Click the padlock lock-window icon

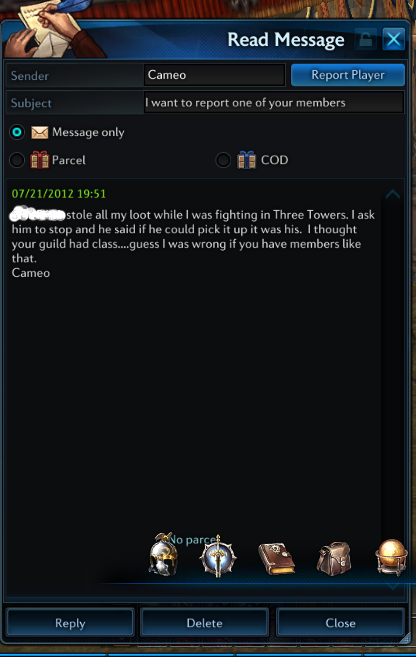[x=365, y=40]
